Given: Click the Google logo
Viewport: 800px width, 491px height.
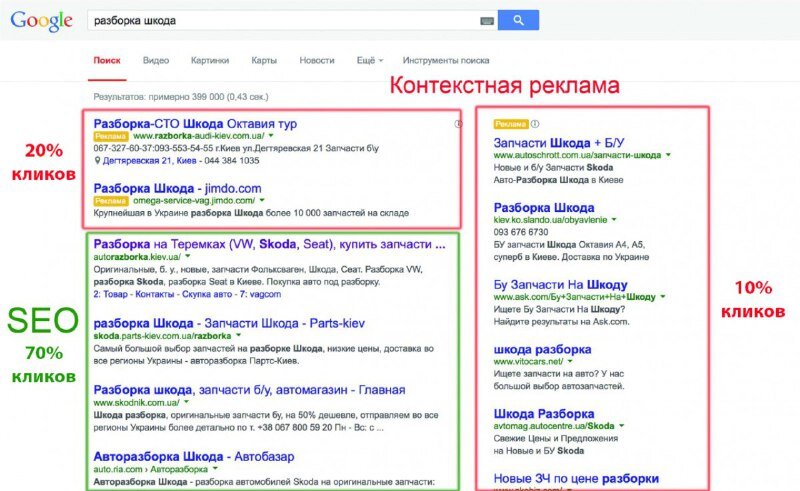Looking at the screenshot, I should 41,21.
